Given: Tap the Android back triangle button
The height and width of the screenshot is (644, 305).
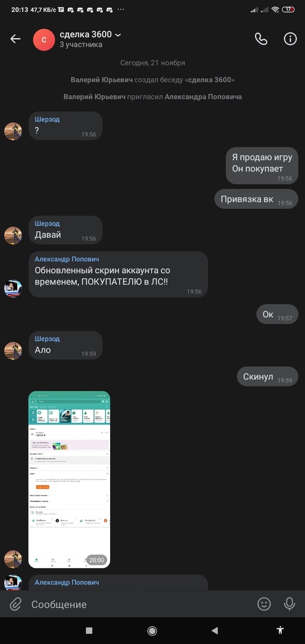Looking at the screenshot, I should 214,630.
